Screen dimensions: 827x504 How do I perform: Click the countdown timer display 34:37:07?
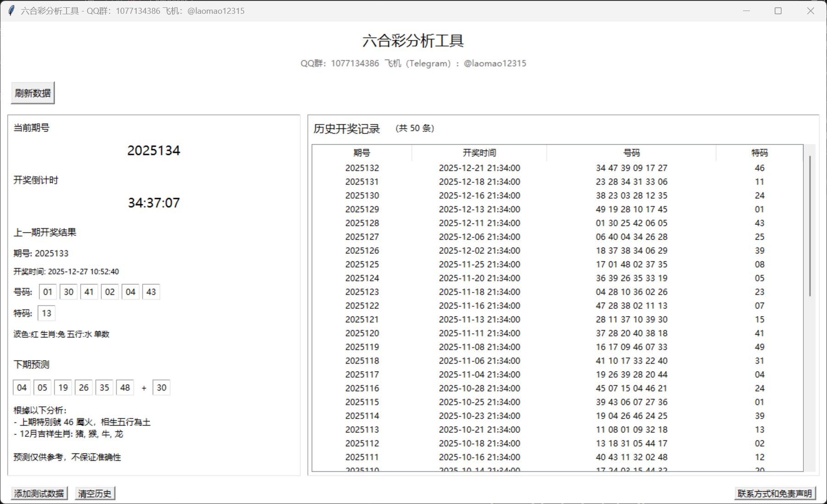pyautogui.click(x=154, y=202)
